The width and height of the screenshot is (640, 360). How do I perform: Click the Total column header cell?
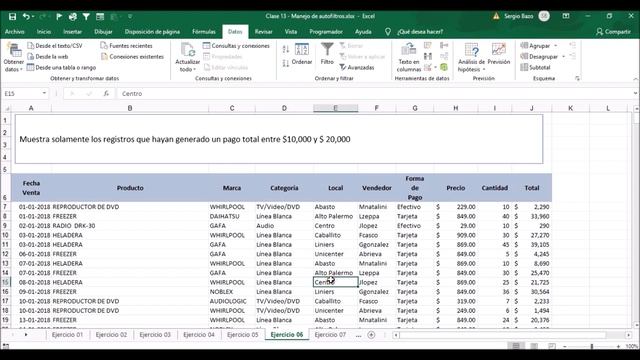pyautogui.click(x=532, y=188)
